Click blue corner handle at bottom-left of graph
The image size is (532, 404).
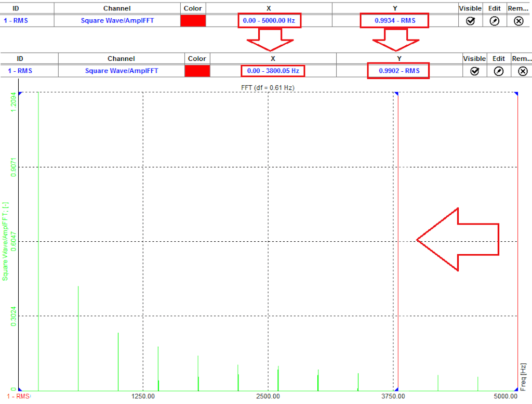point(20,389)
